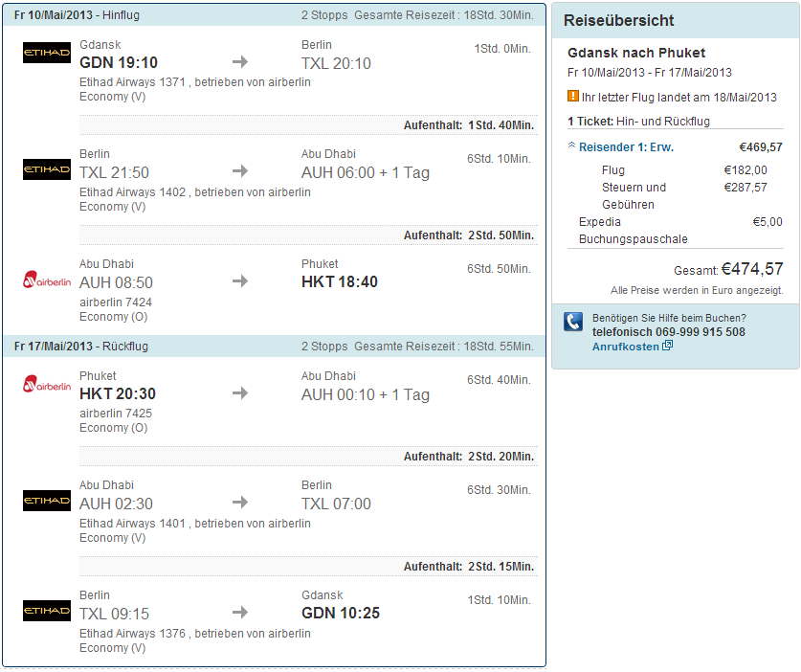This screenshot has height=672, width=801.
Task: Click the Reiseübersicht panel title
Action: coord(619,20)
